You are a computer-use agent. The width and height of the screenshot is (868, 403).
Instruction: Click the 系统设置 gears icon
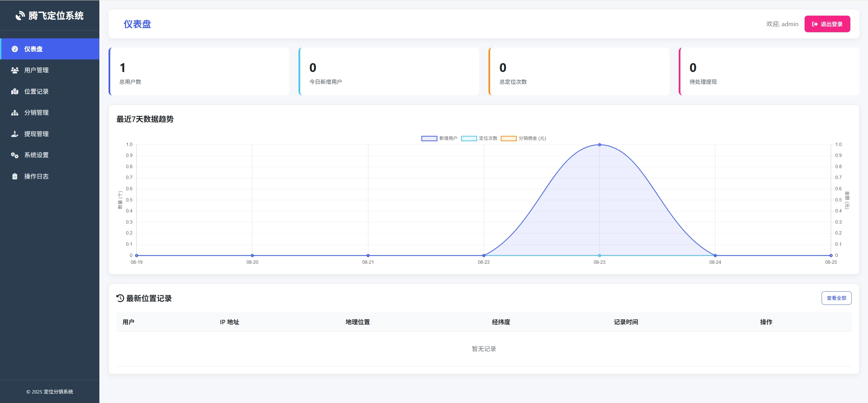pyautogui.click(x=15, y=155)
